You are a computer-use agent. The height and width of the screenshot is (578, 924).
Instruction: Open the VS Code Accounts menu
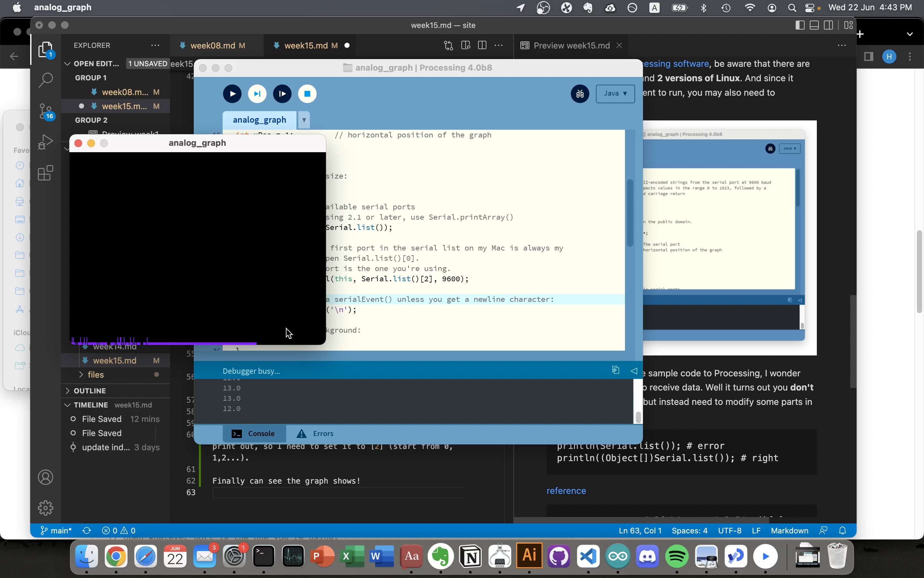(46, 477)
